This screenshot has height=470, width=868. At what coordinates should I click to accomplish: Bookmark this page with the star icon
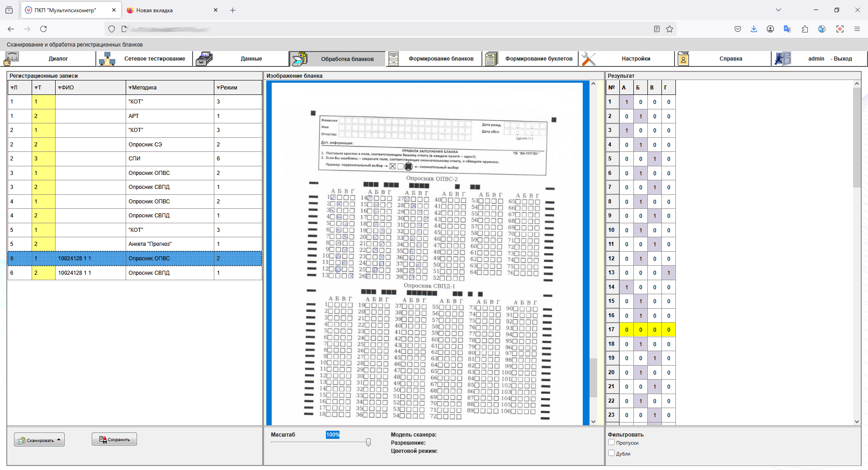(670, 29)
